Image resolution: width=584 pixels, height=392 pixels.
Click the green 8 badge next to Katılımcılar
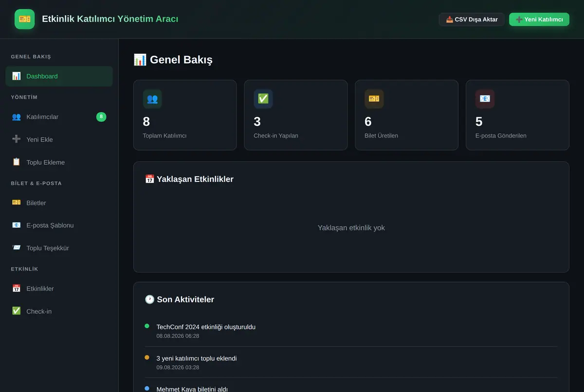click(x=101, y=117)
